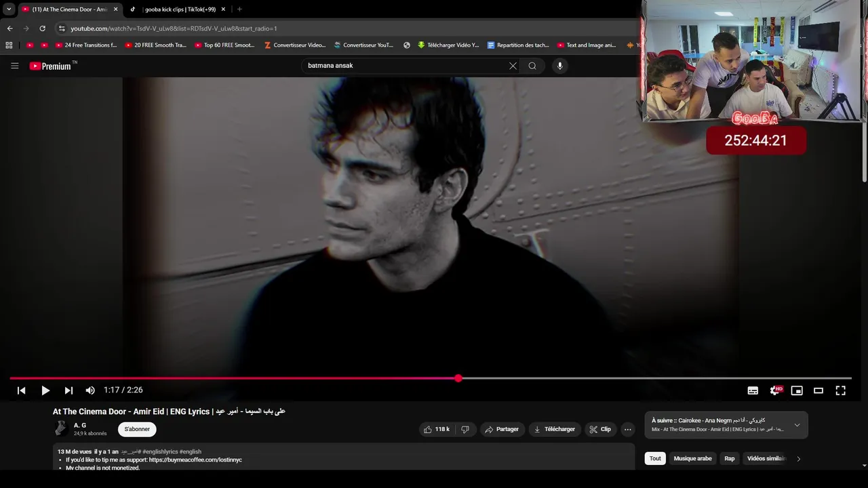Open the three-dot more actions menu
868x488 pixels.
(628, 429)
